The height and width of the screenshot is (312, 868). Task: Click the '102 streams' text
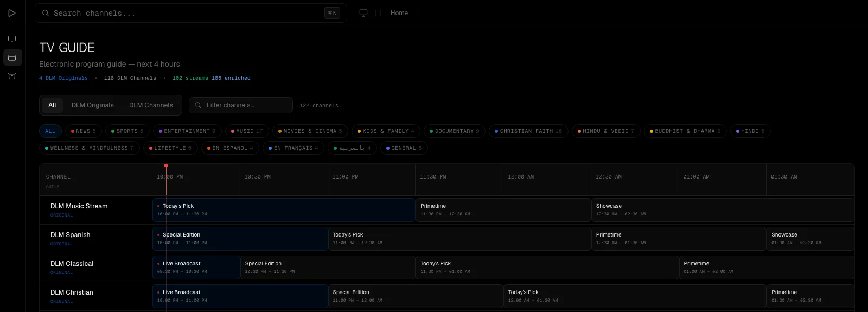[190, 78]
